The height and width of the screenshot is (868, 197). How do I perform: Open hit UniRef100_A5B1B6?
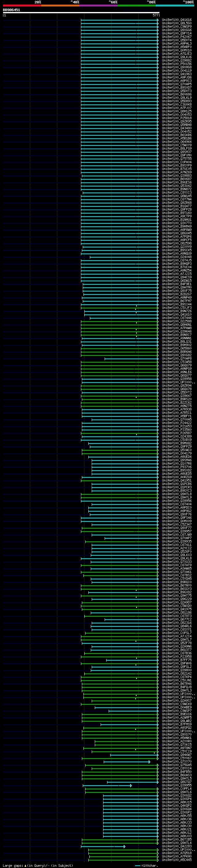177,139
